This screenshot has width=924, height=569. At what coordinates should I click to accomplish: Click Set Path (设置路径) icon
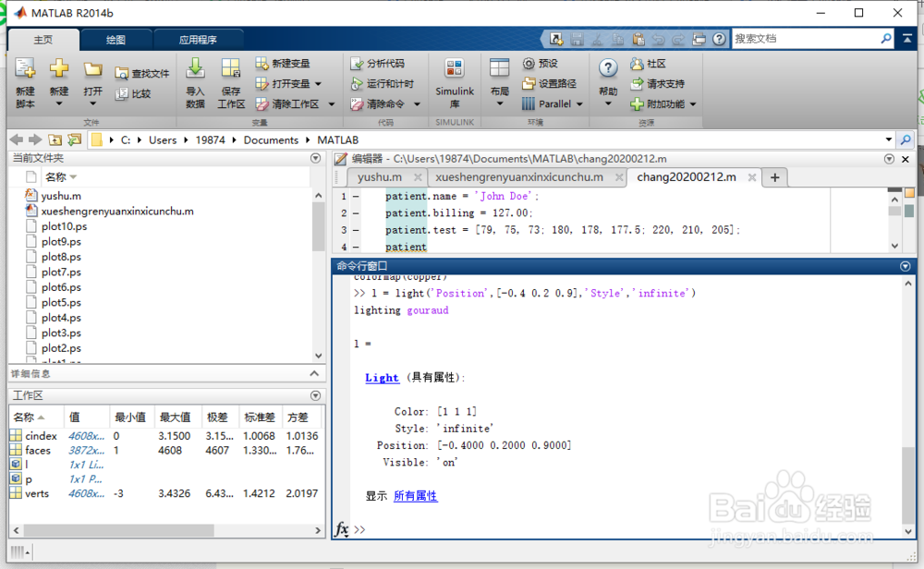(x=529, y=84)
